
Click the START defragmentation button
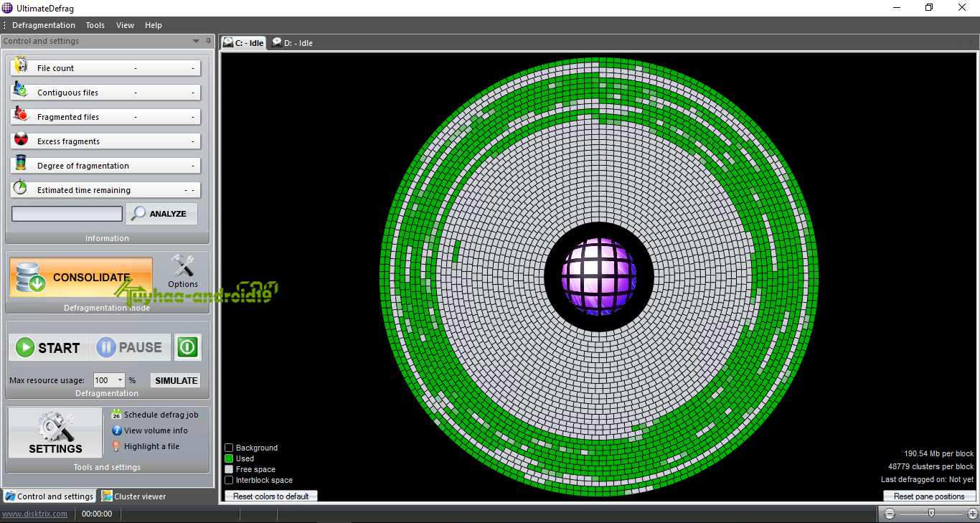[49, 348]
